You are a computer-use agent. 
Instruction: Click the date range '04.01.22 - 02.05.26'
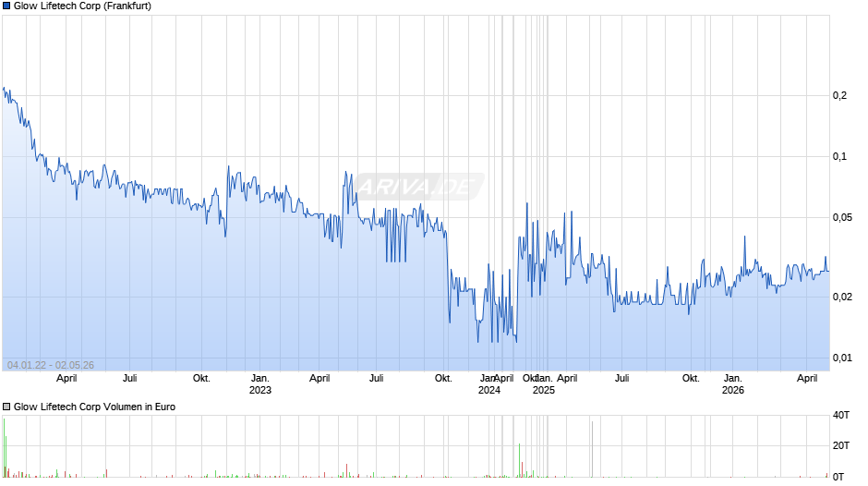click(x=51, y=365)
